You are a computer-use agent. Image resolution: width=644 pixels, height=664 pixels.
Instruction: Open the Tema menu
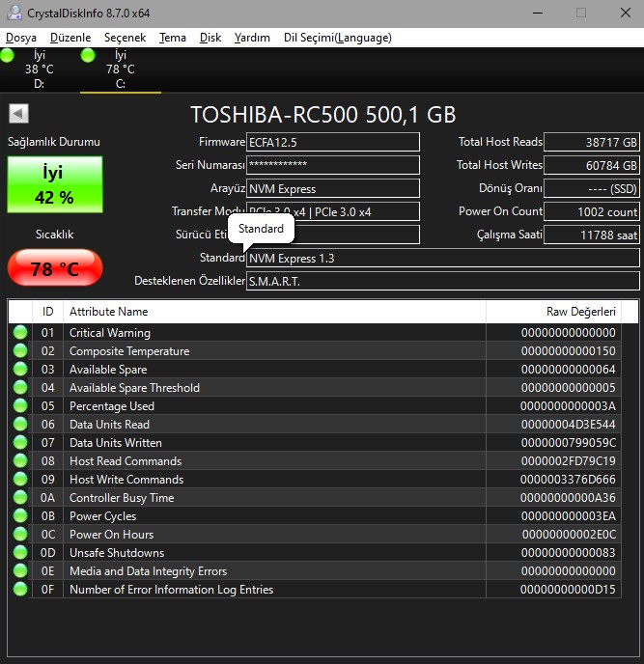(x=173, y=38)
